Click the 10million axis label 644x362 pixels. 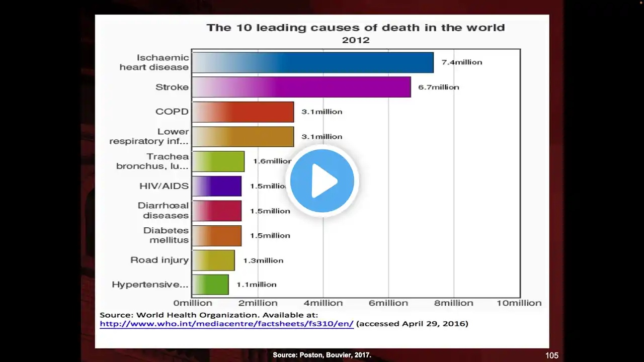tap(519, 303)
